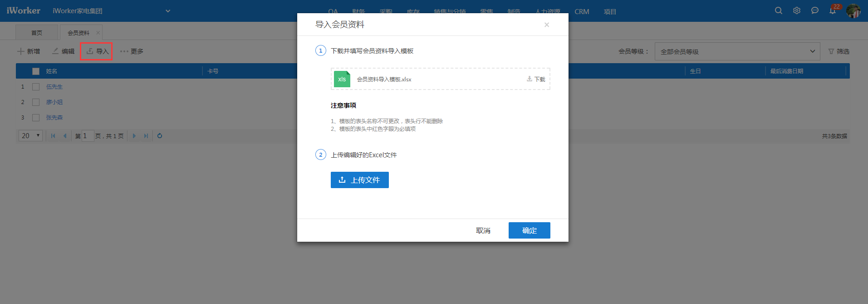The height and width of the screenshot is (304, 868).
Task: Click the 上传文件 upload button
Action: (x=360, y=180)
